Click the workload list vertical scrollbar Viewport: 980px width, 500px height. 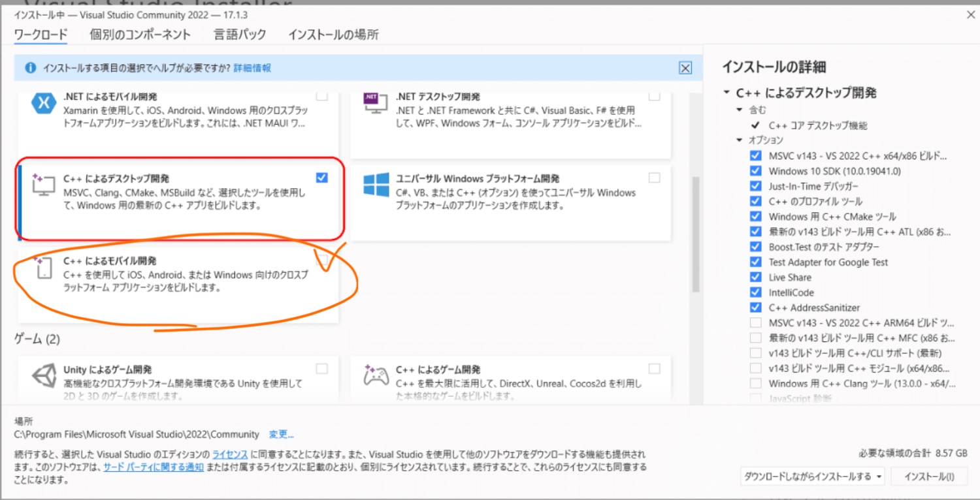(696, 235)
